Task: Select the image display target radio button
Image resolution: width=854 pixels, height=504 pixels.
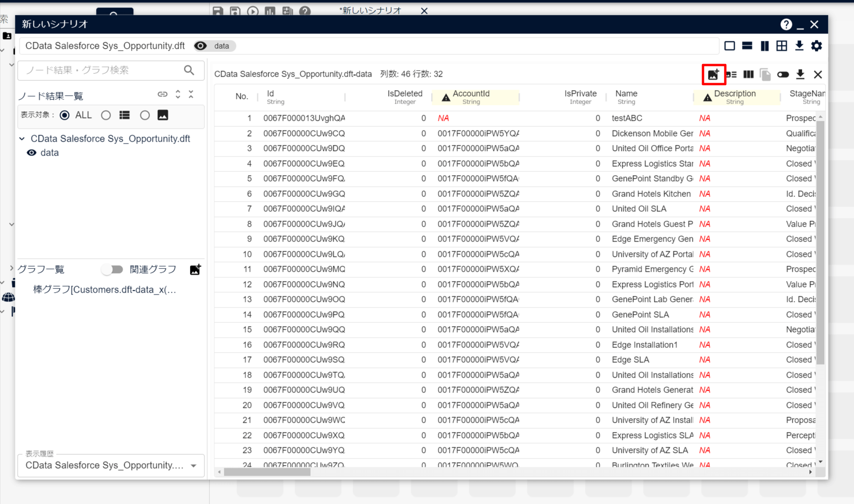Action: coord(145,115)
